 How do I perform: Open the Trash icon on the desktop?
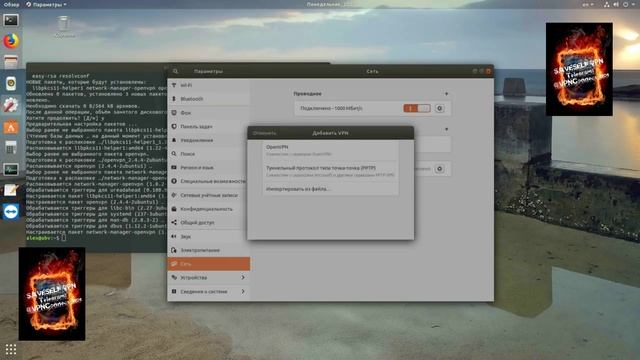[x=64, y=27]
